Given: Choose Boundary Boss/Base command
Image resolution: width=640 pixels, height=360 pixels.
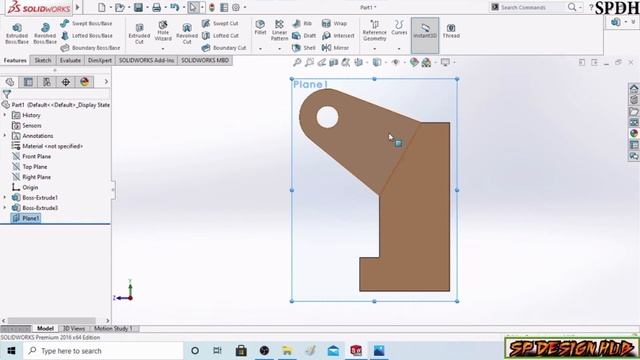Looking at the screenshot, I should pos(90,48).
